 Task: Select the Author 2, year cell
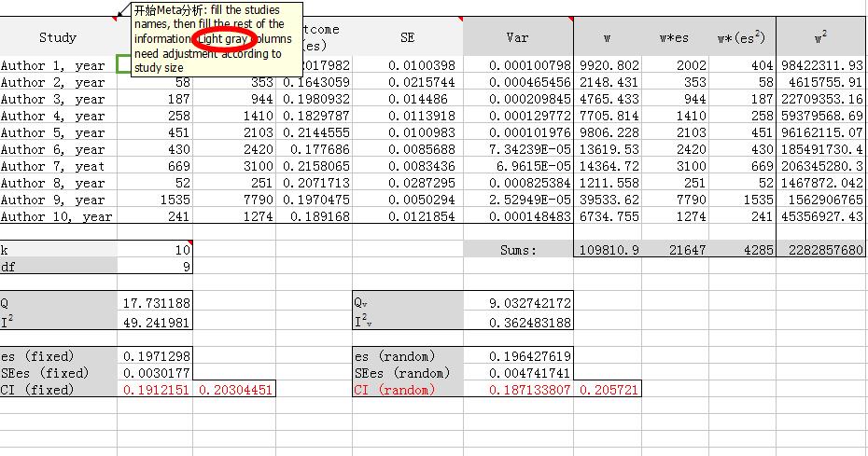(58, 82)
